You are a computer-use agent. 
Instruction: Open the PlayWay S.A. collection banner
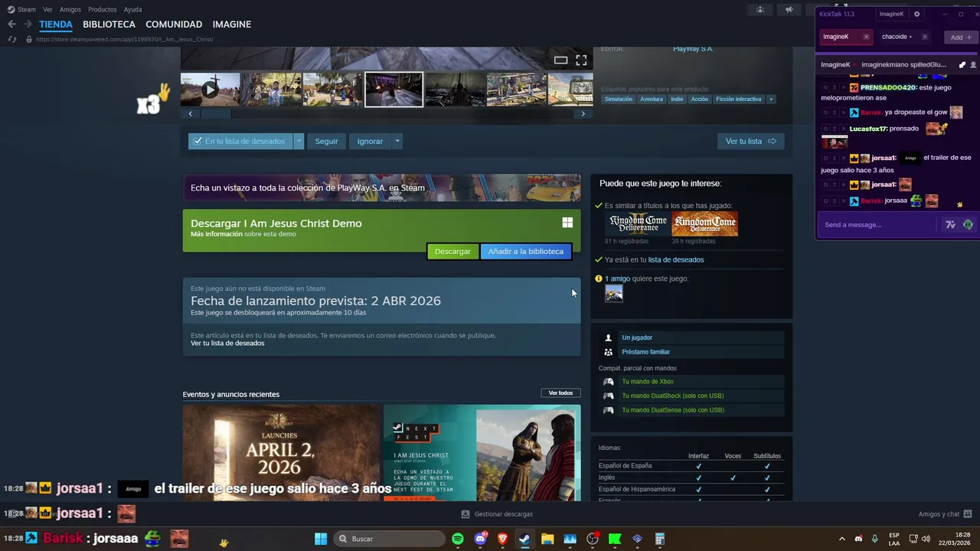381,187
